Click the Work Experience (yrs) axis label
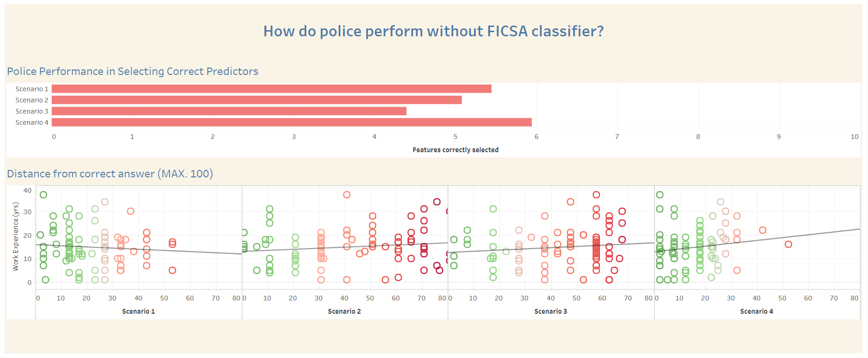Image resolution: width=868 pixels, height=358 pixels. click(15, 236)
